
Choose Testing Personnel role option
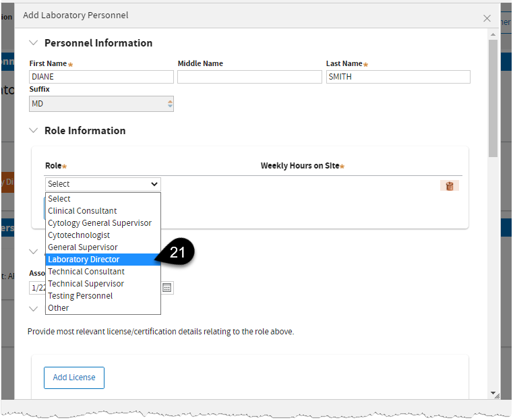pos(80,296)
